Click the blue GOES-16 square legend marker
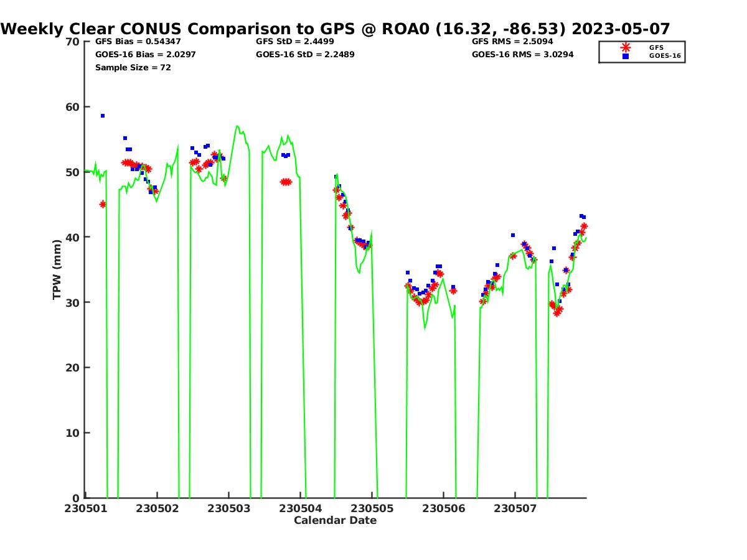747x560 pixels. coord(626,56)
